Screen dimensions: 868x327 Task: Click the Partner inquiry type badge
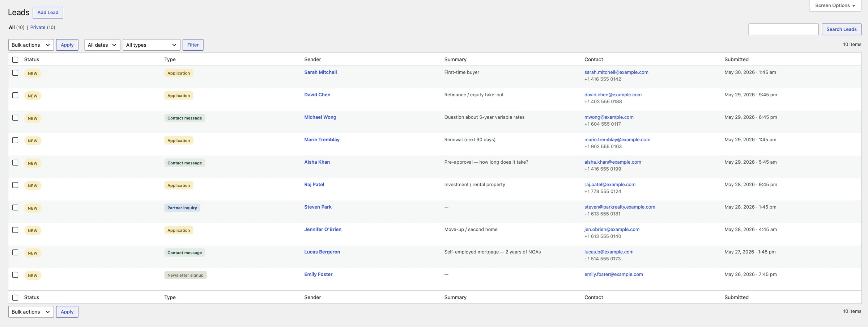coord(182,208)
